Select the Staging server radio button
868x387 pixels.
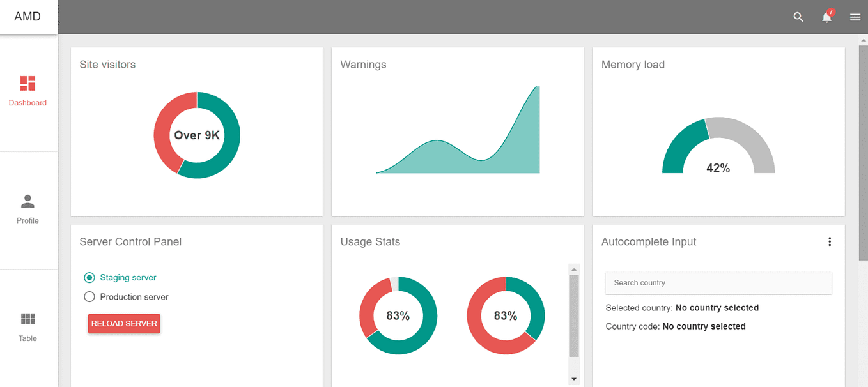tap(89, 277)
